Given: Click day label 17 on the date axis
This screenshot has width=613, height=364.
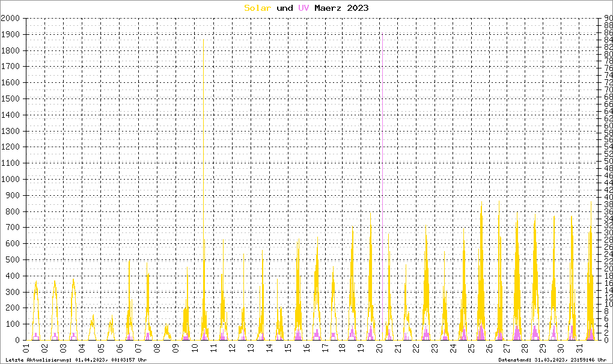Looking at the screenshot, I should coord(325,348).
